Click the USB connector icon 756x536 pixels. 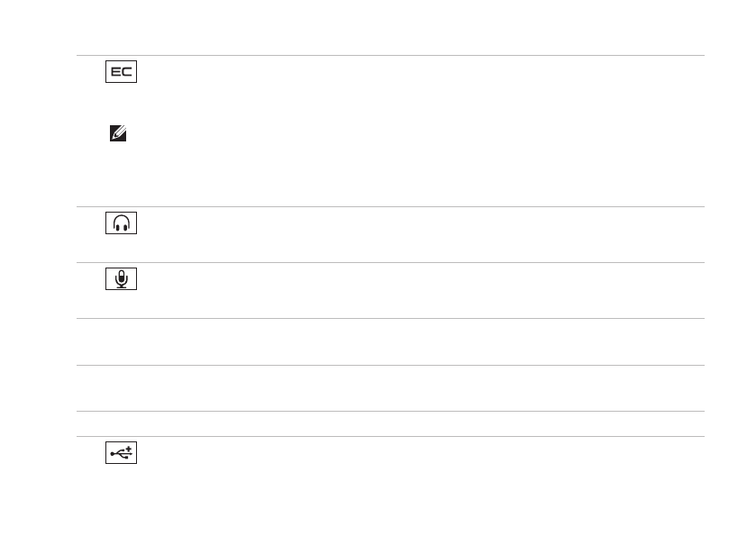tap(122, 454)
